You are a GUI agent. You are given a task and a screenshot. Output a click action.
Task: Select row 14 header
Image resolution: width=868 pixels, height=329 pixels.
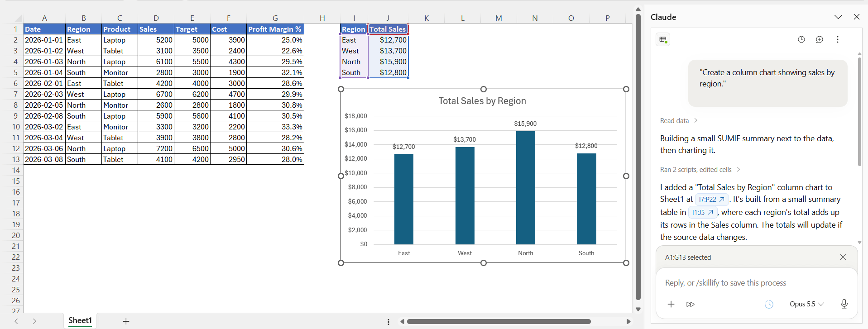16,170
